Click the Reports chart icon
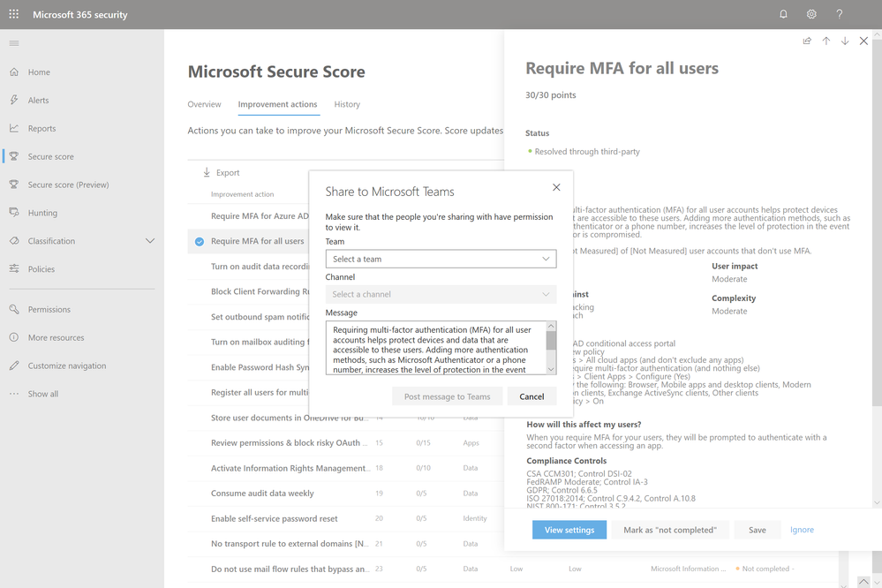Image resolution: width=882 pixels, height=588 pixels. [14, 128]
